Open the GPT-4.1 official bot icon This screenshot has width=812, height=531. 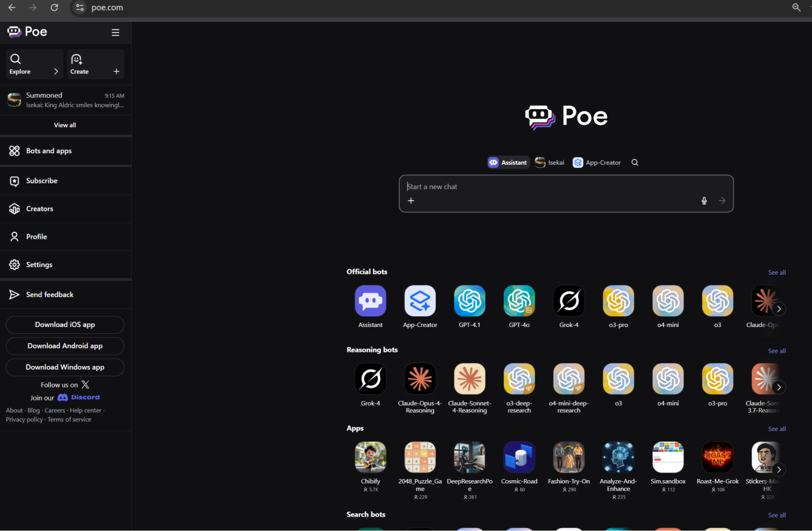469,301
